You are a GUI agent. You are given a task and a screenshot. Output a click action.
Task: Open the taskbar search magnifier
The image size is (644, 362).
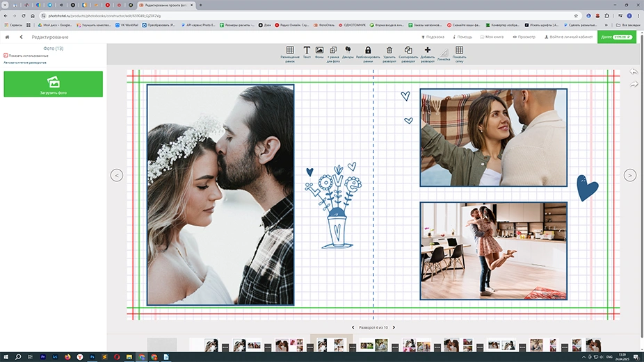point(18,357)
